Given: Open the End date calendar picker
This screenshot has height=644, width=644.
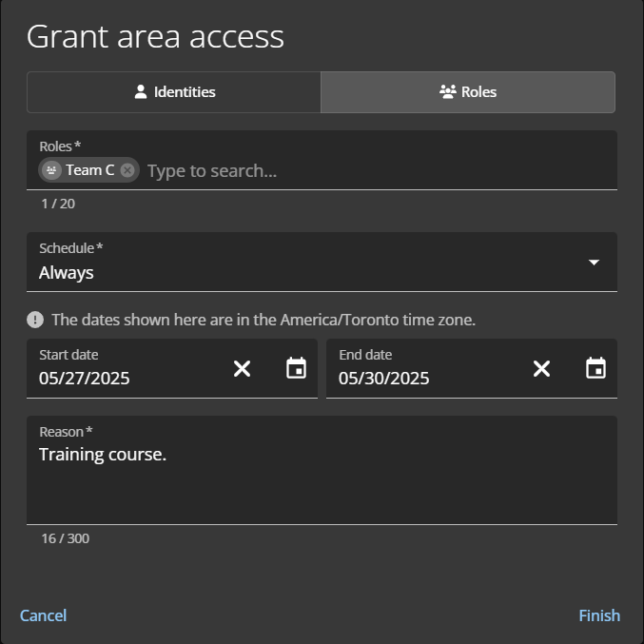Looking at the screenshot, I should click(595, 368).
